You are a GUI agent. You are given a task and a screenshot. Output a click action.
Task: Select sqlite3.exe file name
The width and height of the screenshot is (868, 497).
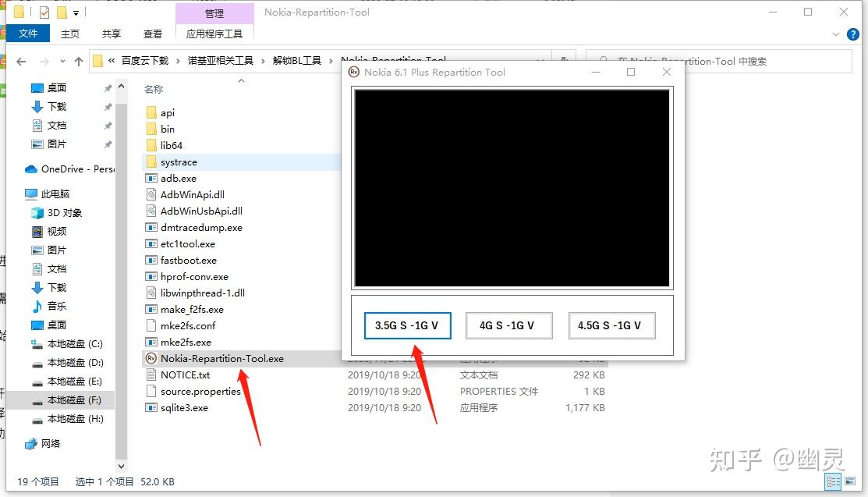pos(184,408)
